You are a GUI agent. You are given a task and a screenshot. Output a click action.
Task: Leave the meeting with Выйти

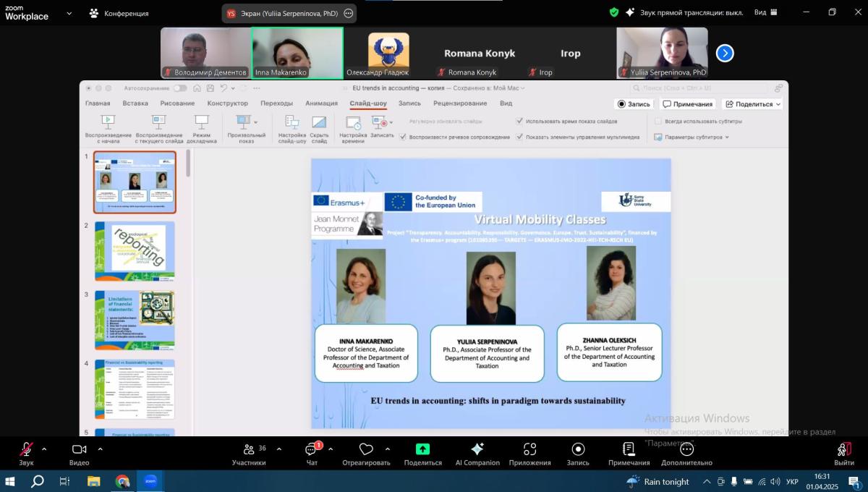click(x=843, y=450)
